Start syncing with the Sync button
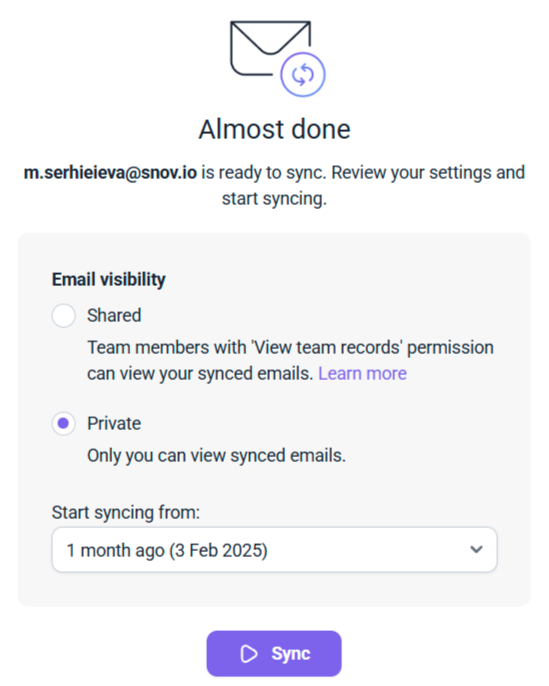The height and width of the screenshot is (686, 549). pos(274,654)
